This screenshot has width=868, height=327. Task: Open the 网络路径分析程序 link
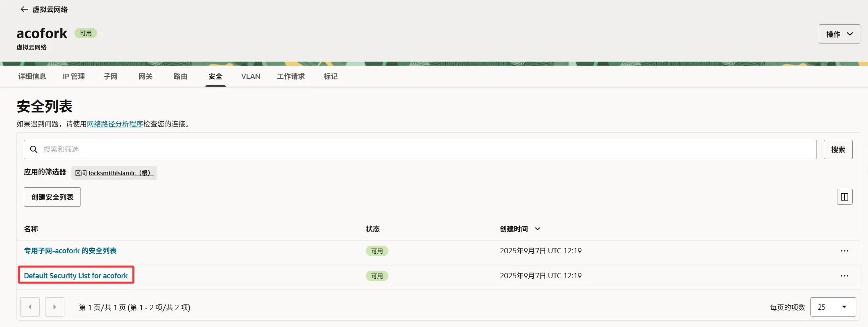click(x=115, y=124)
